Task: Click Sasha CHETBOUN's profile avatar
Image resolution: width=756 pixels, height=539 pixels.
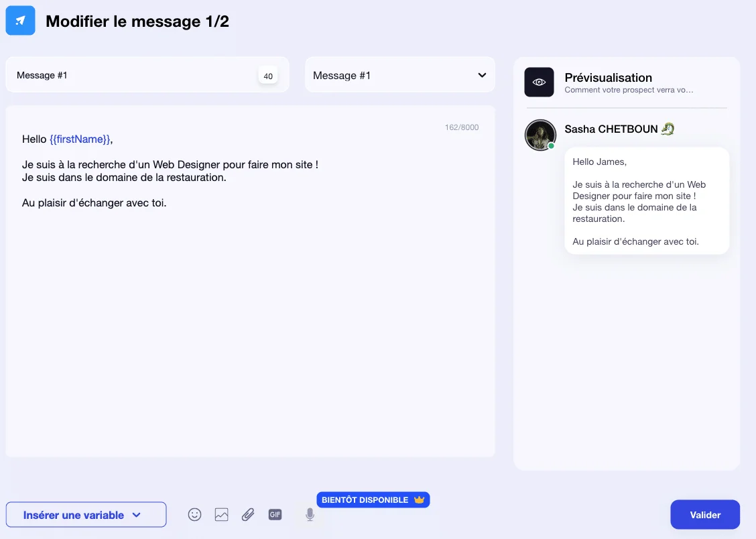Action: 540,135
